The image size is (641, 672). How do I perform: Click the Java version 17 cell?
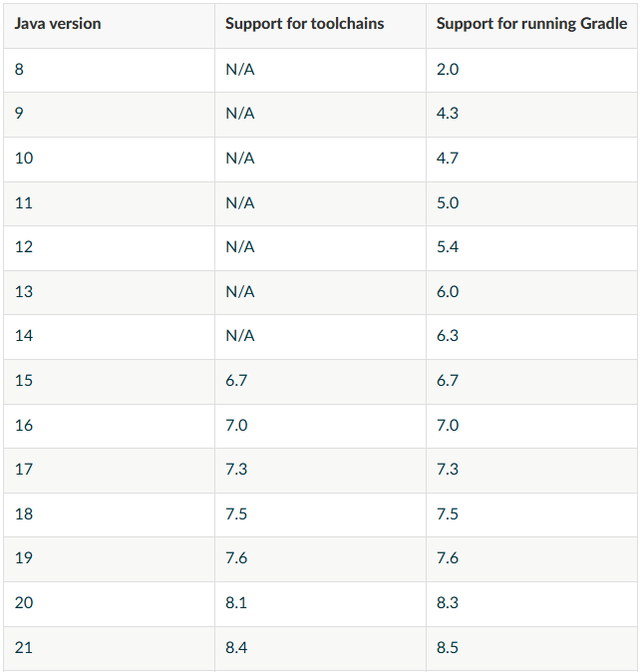pos(24,470)
